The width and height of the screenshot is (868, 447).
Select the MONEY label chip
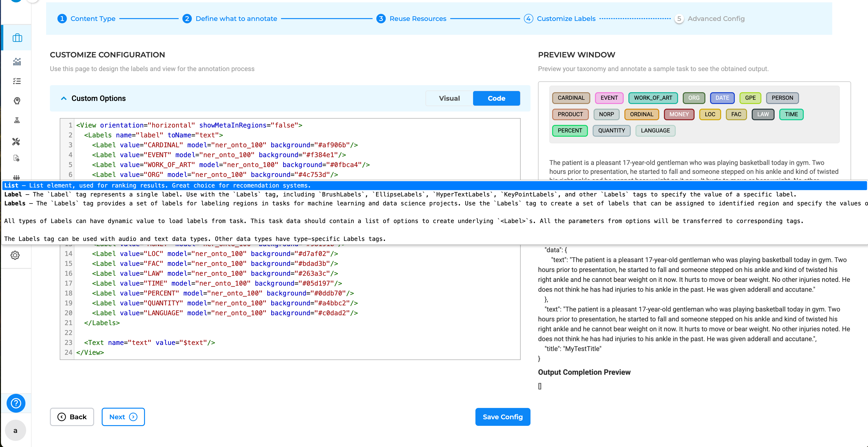(679, 115)
